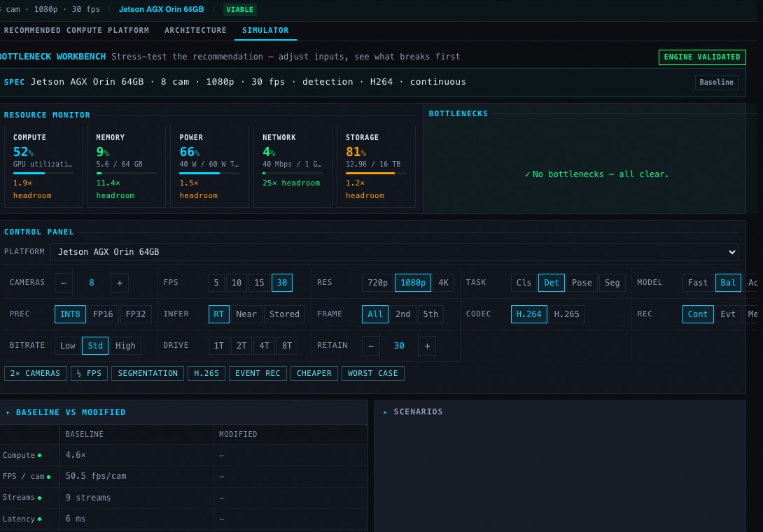
Task: Select Stored inference mode
Action: pos(284,314)
